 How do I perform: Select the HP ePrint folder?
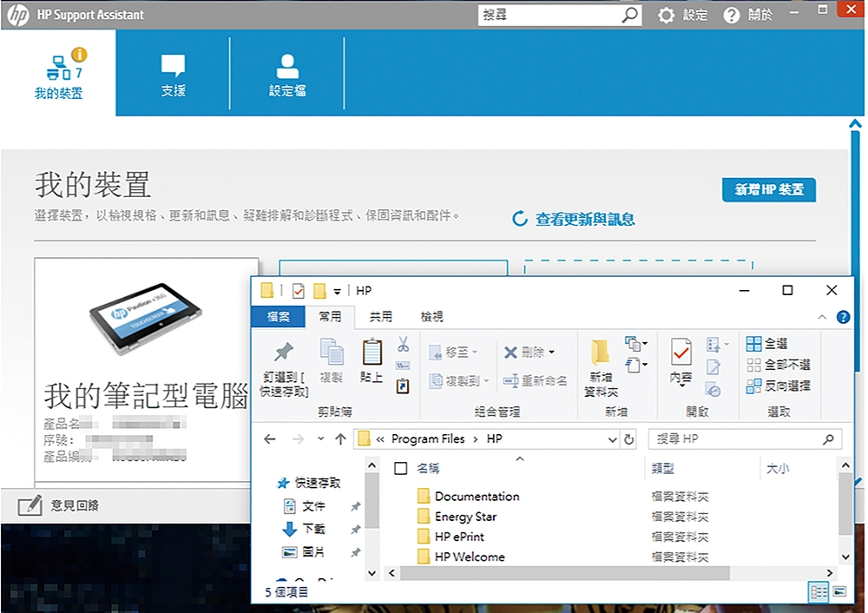[459, 537]
